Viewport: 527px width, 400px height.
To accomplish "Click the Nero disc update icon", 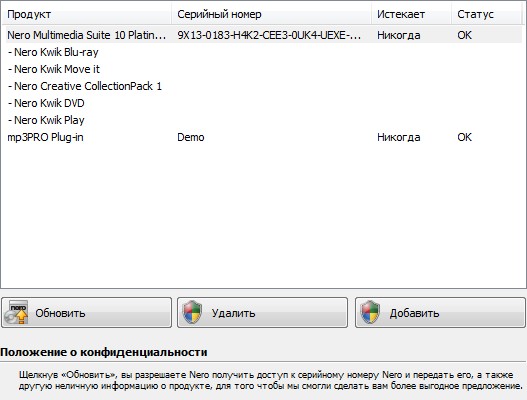I will (16, 312).
